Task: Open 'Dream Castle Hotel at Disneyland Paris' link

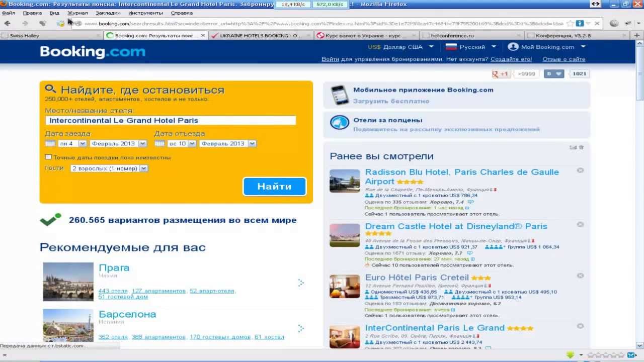Action: [x=456, y=226]
